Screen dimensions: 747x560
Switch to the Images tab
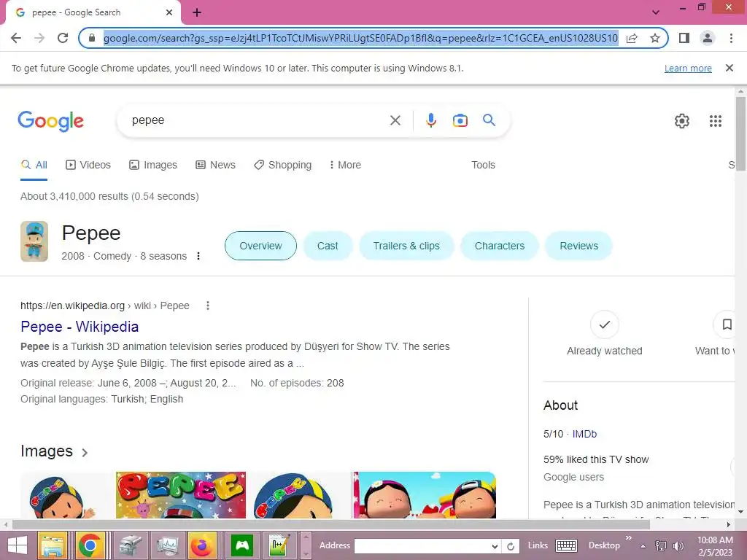pos(153,166)
